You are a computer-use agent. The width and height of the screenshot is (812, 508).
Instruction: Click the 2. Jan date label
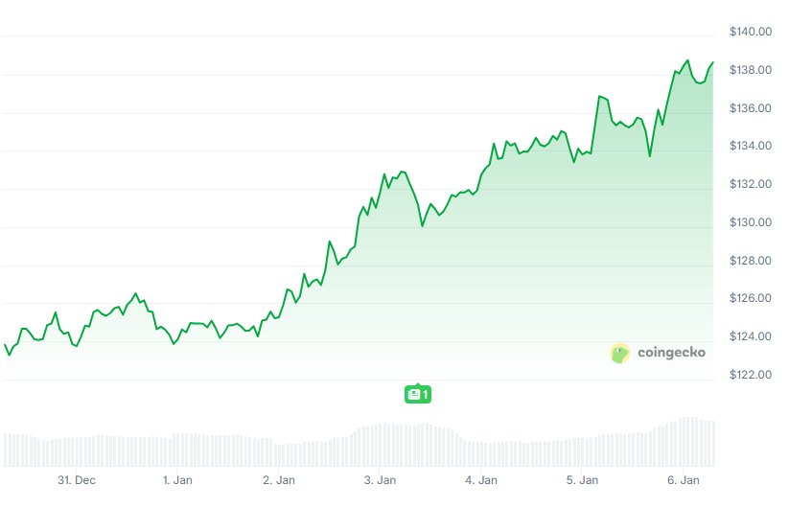[x=279, y=479]
